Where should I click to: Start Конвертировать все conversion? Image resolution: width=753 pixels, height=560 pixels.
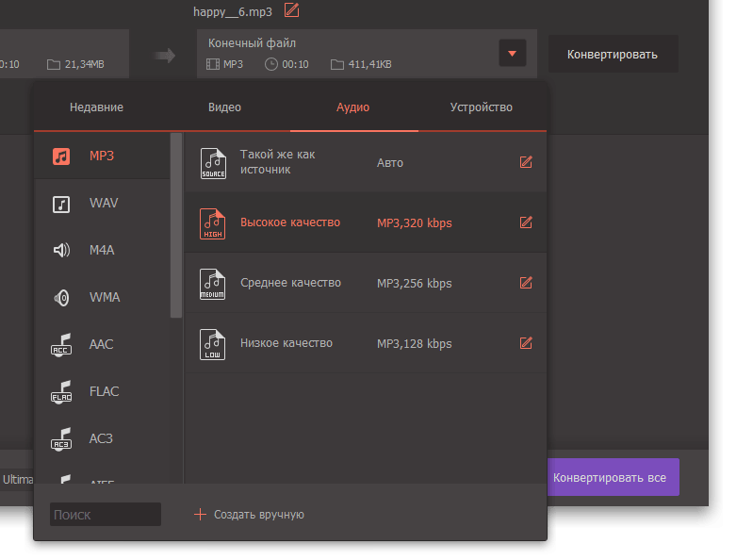[x=613, y=477]
